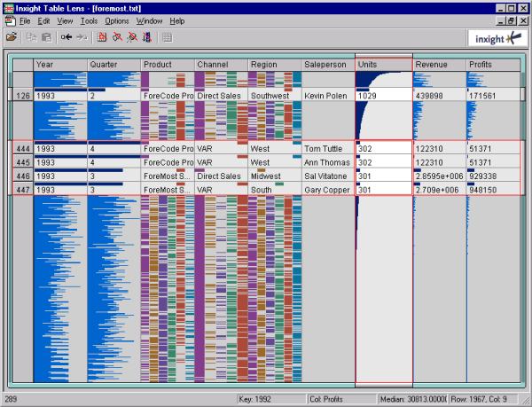Click Units value 1029 cell
This screenshot has width=532, height=407.
(x=384, y=96)
